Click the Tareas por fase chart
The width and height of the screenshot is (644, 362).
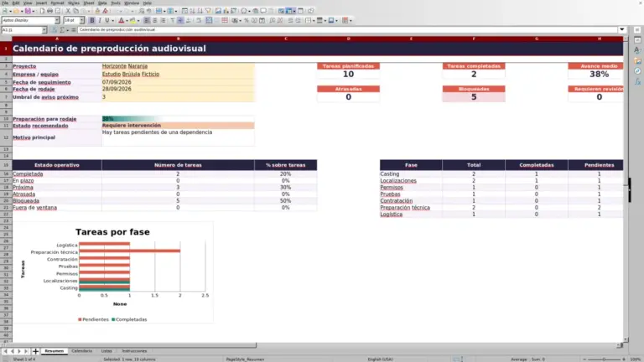tap(113, 272)
